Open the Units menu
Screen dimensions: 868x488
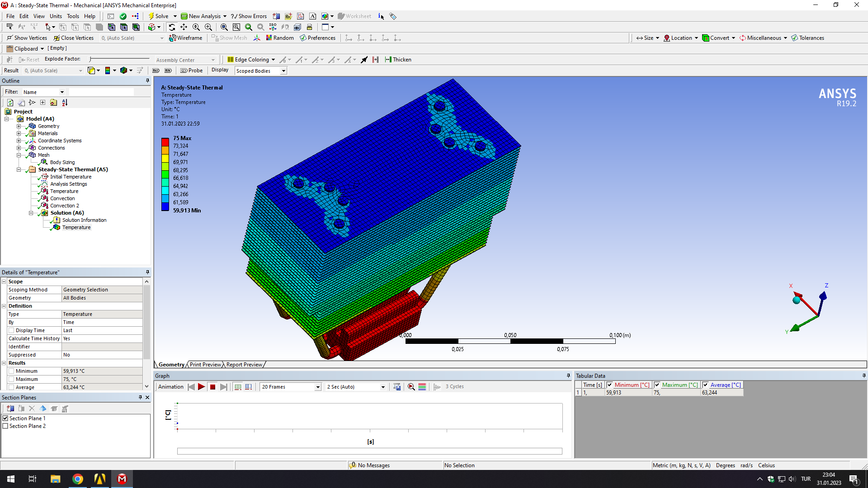(56, 16)
